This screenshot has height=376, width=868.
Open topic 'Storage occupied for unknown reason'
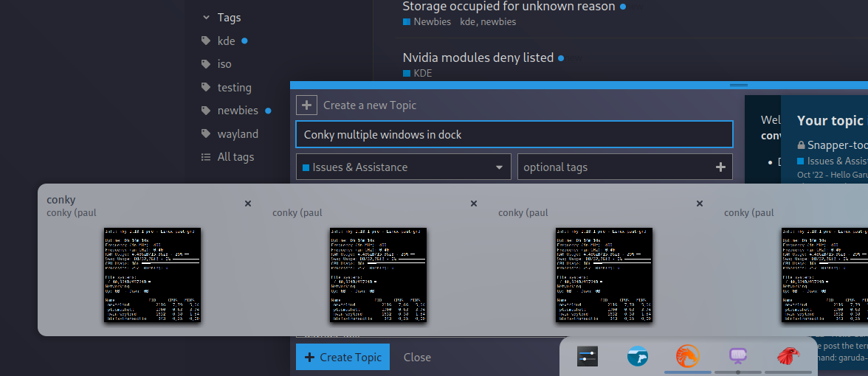(x=509, y=7)
